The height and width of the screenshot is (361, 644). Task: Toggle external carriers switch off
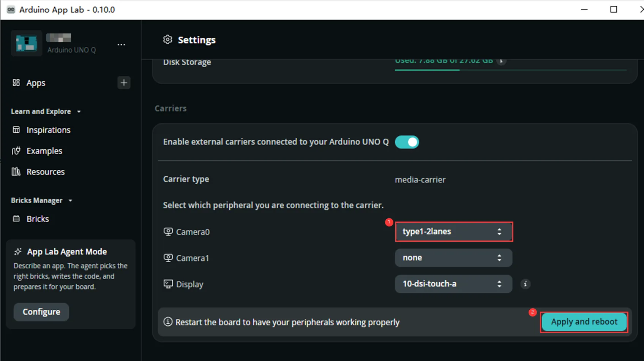(x=407, y=142)
